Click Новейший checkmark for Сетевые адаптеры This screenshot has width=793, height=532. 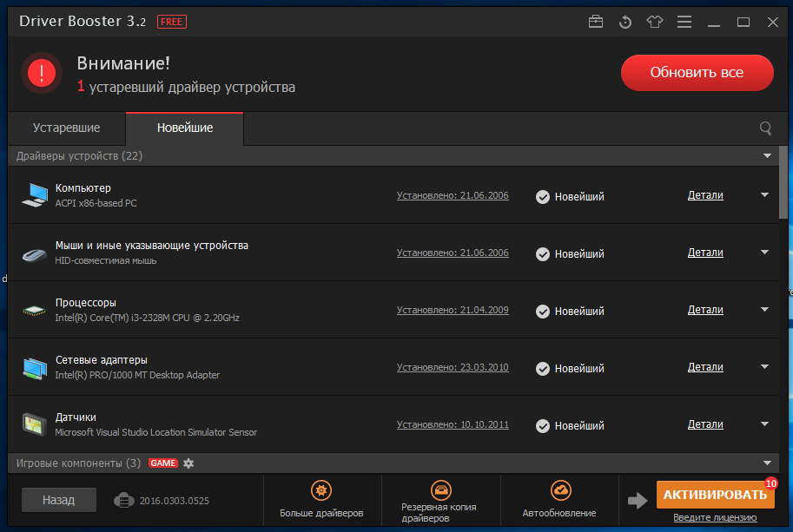[x=543, y=369]
